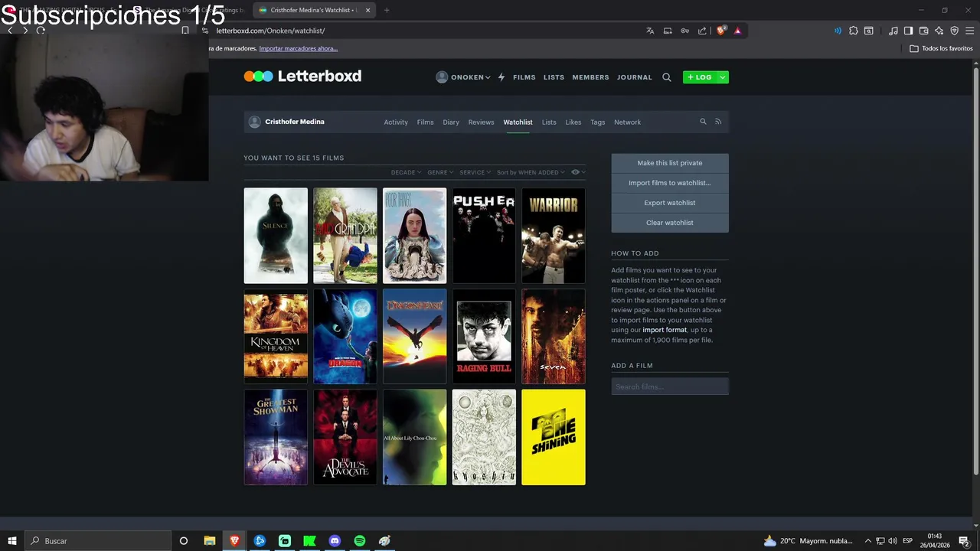Click the green LOG button
980x551 pixels.
[x=700, y=77]
